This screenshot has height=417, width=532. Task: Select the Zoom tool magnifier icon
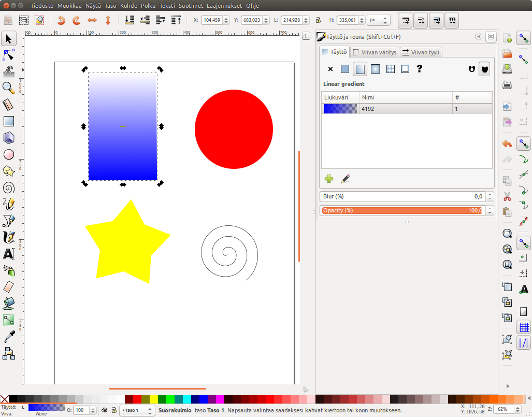(x=8, y=88)
